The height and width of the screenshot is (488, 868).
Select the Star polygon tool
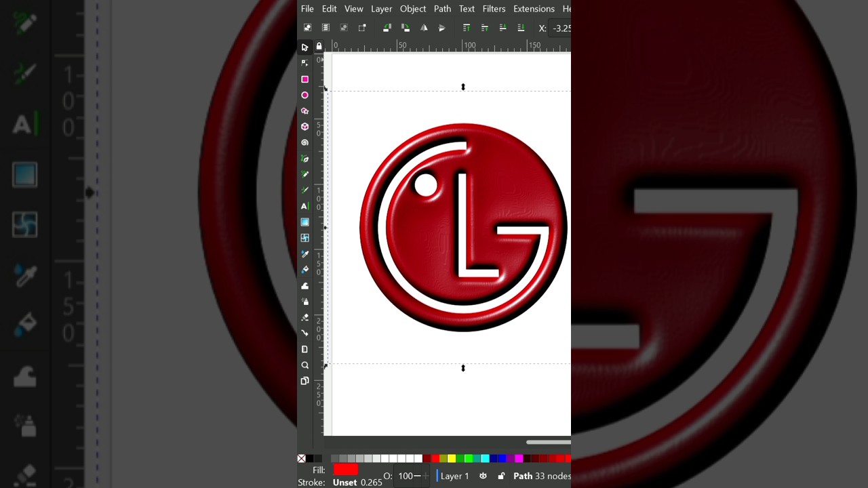click(304, 111)
